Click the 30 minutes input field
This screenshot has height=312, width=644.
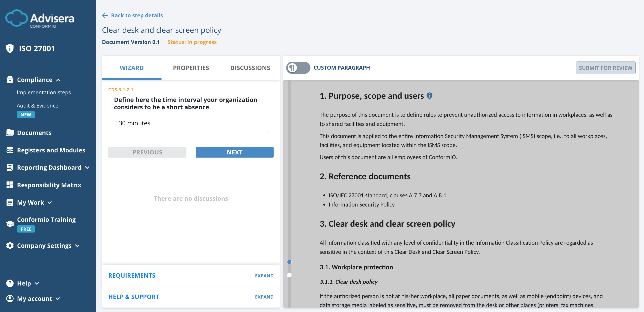click(x=191, y=123)
